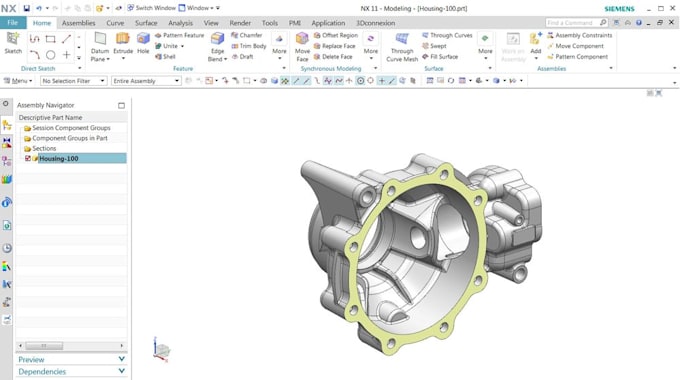Switch to the Render ribbon tab
The image size is (680, 380).
click(240, 23)
